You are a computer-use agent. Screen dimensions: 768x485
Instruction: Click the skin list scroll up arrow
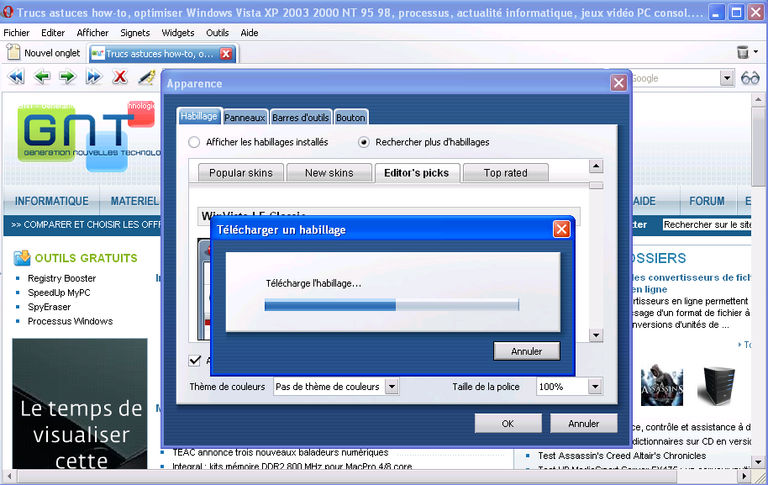click(596, 166)
